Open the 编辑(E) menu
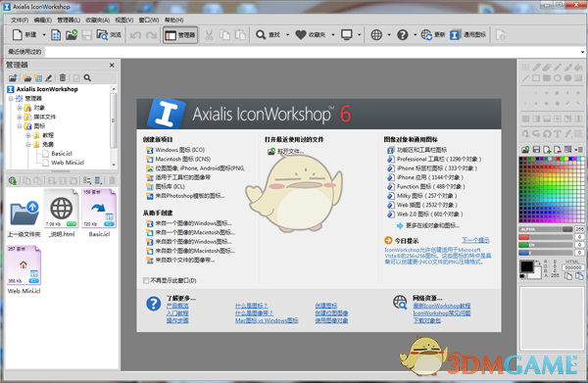The height and width of the screenshot is (383, 588). 43,20
